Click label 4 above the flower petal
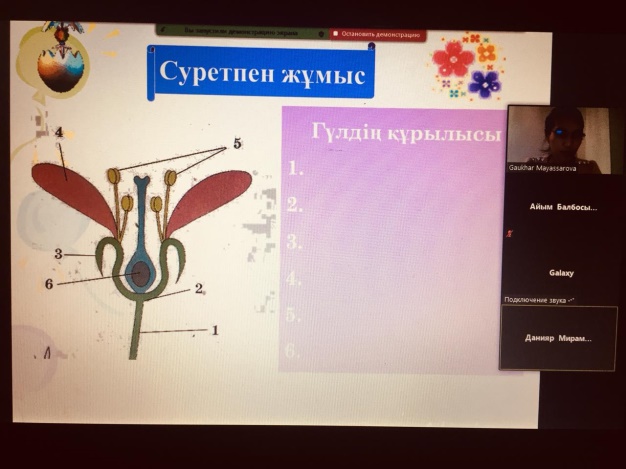Viewport: 626px width, 469px height. 59,132
